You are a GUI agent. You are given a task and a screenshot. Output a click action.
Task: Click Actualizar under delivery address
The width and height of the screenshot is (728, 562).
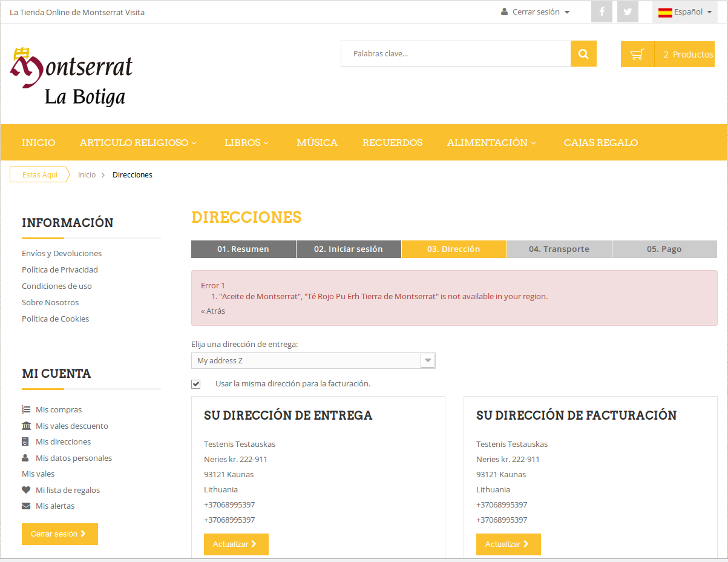[x=236, y=544]
